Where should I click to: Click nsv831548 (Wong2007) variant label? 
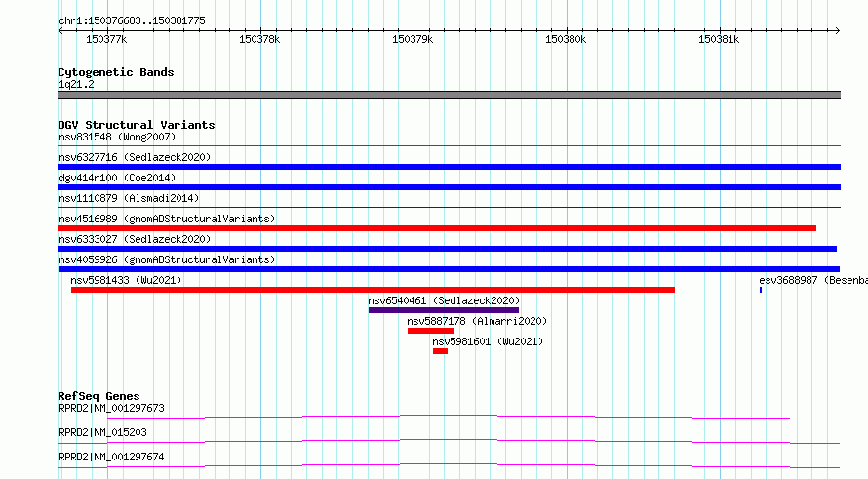(117, 137)
